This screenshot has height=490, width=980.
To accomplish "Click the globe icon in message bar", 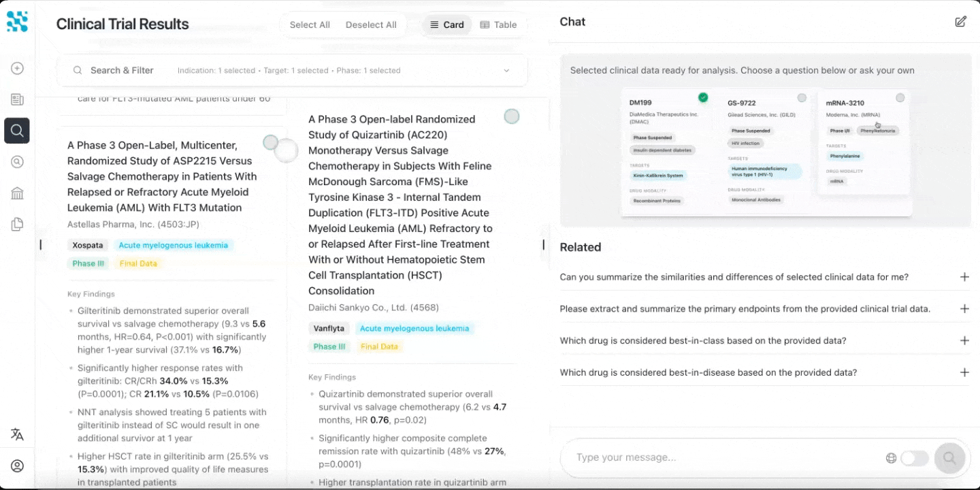I will pos(891,458).
